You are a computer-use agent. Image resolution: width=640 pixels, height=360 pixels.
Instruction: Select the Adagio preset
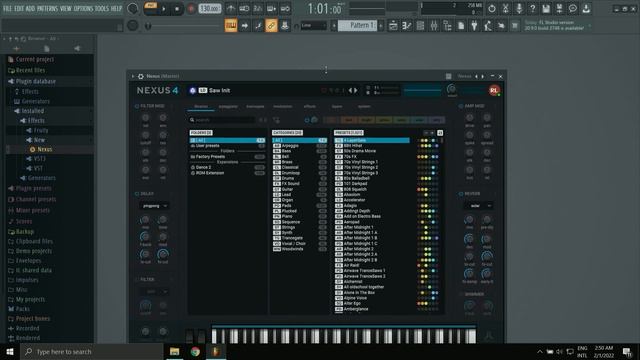(x=372, y=206)
